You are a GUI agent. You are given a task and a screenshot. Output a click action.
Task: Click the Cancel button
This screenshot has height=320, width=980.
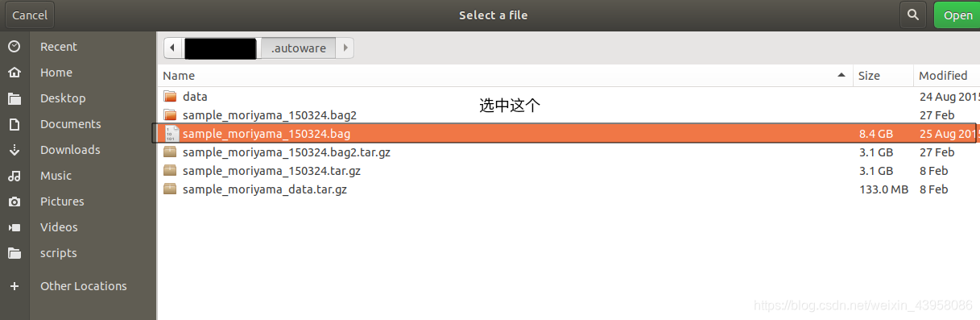pyautogui.click(x=30, y=15)
